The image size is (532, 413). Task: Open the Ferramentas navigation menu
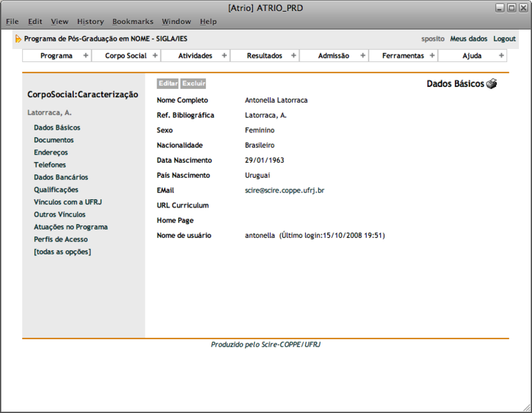(402, 56)
